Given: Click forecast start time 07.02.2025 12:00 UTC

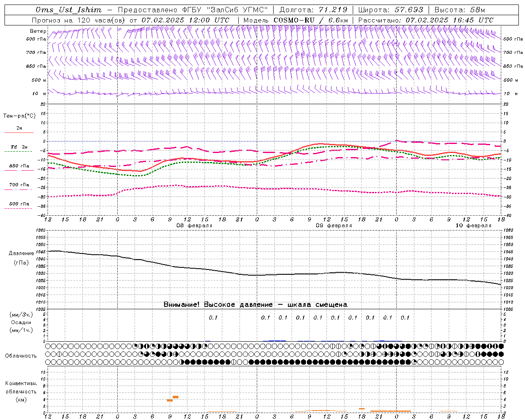Looking at the screenshot, I should [185, 20].
